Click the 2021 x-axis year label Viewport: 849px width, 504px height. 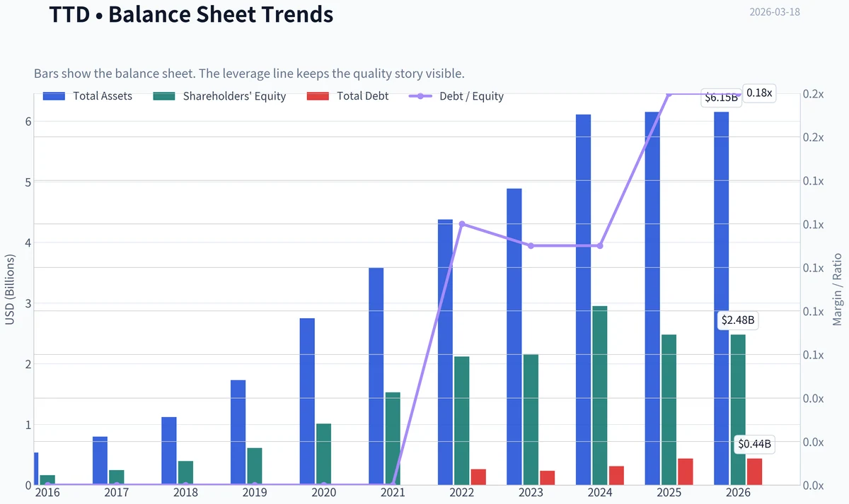(393, 492)
